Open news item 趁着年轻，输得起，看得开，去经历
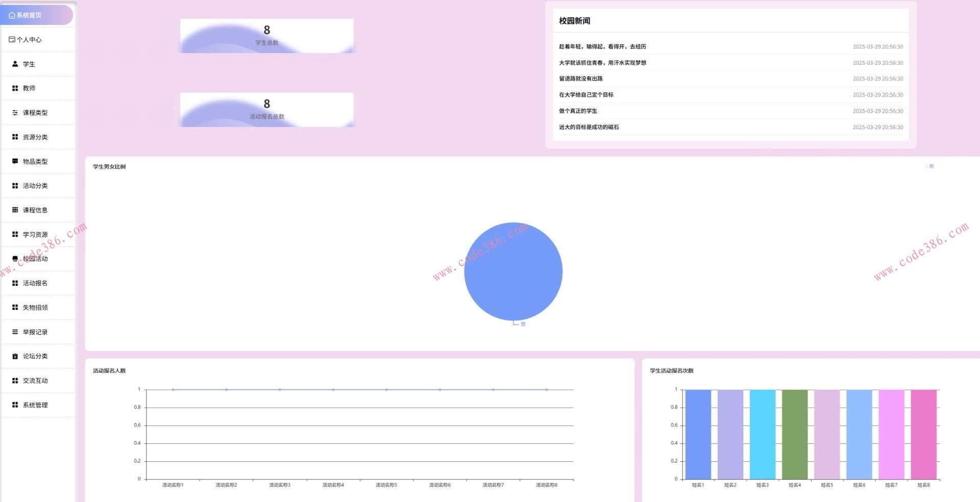Screen dimensions: 980x502 click(x=602, y=46)
